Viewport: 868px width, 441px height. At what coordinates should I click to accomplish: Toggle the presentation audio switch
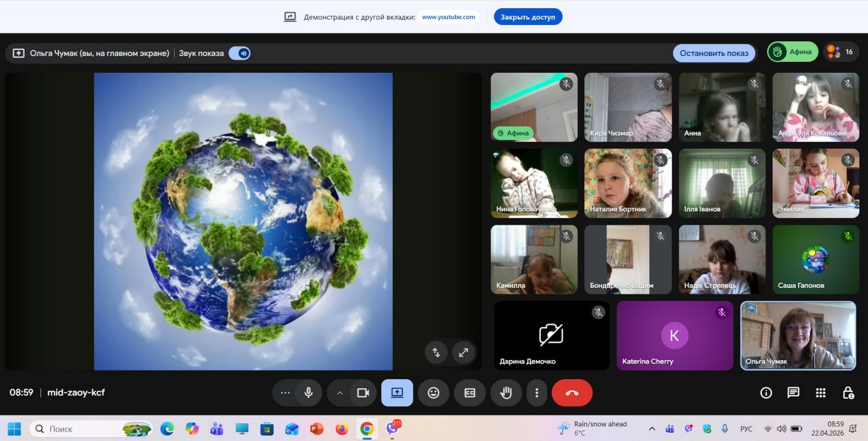(240, 53)
